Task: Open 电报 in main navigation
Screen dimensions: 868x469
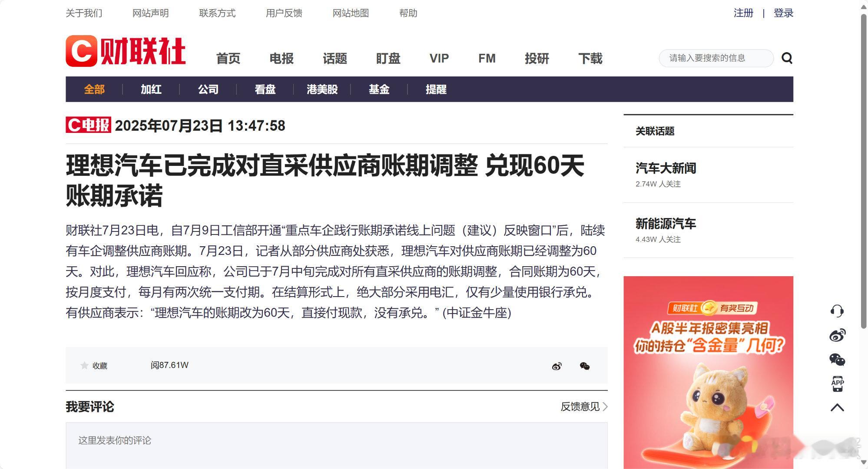Action: [282, 58]
